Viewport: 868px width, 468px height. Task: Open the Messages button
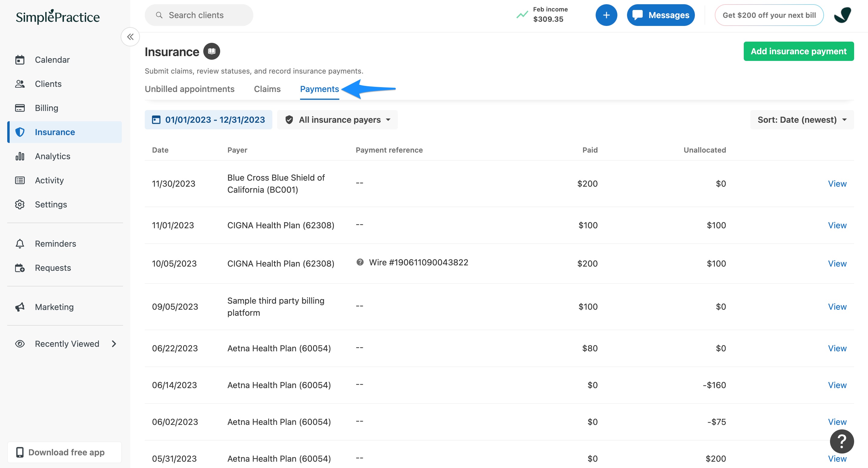coord(661,15)
